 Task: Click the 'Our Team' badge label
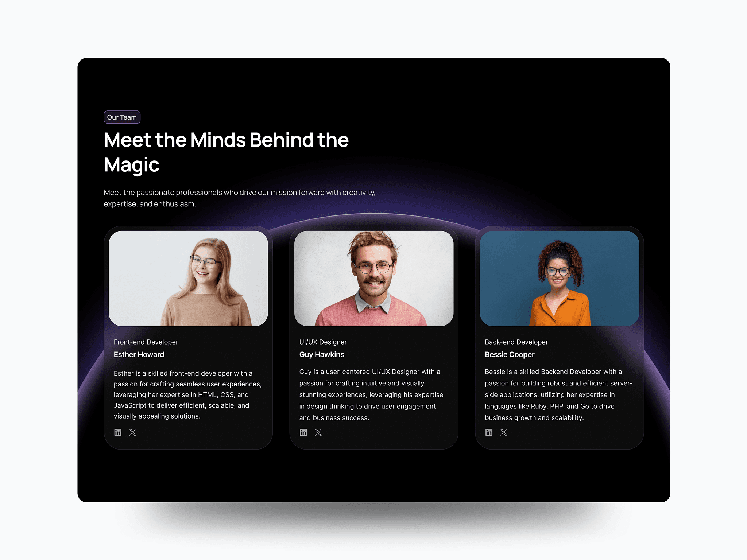pyautogui.click(x=122, y=117)
